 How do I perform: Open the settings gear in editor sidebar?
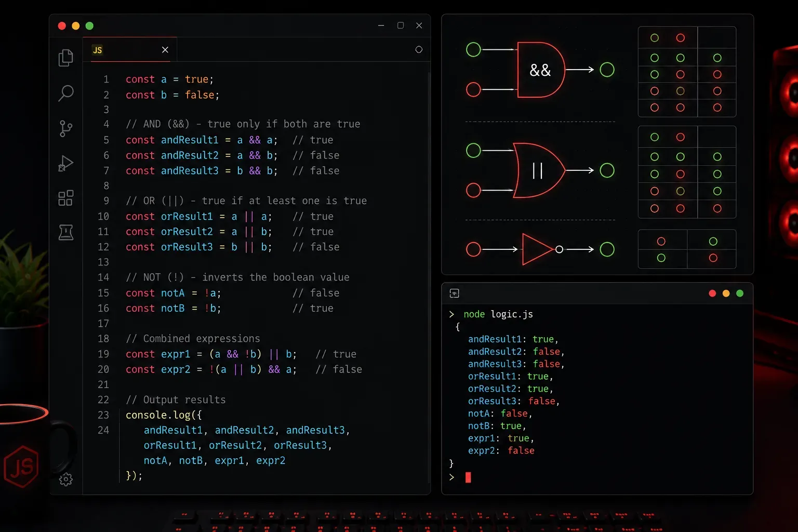click(x=66, y=479)
